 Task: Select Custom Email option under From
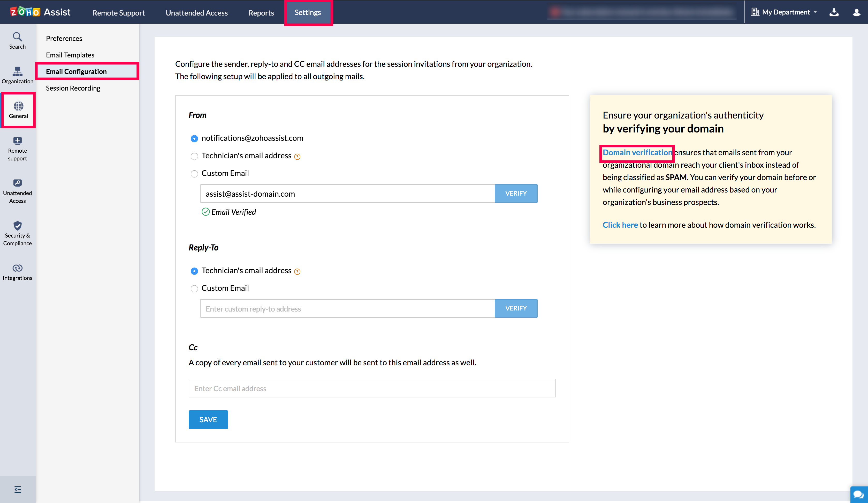click(194, 174)
